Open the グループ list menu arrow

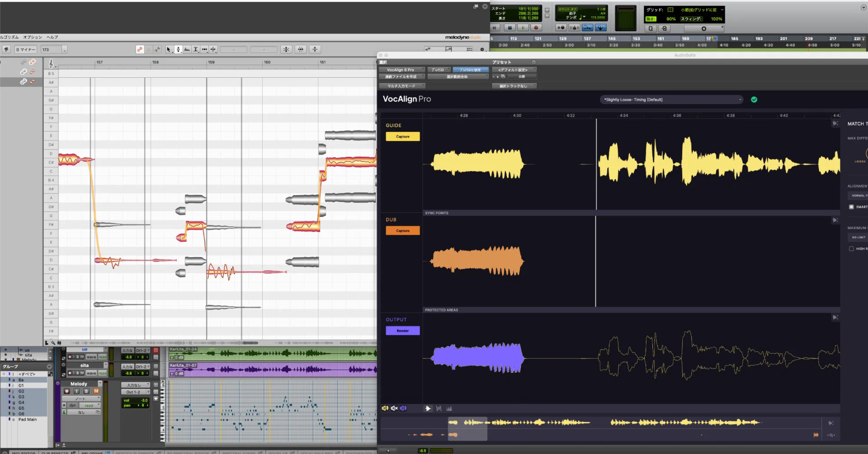(49, 366)
